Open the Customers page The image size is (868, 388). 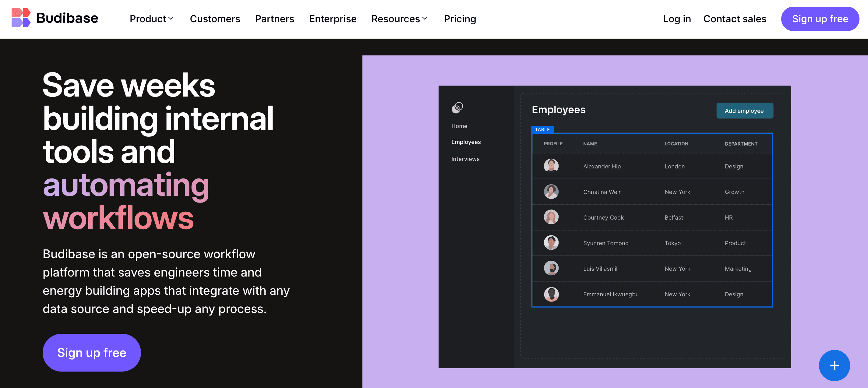215,19
